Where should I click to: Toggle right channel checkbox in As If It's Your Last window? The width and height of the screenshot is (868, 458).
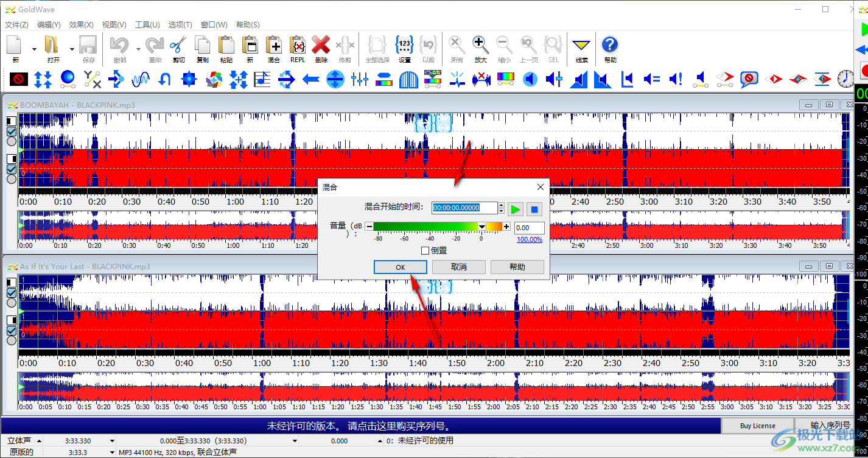pos(12,330)
